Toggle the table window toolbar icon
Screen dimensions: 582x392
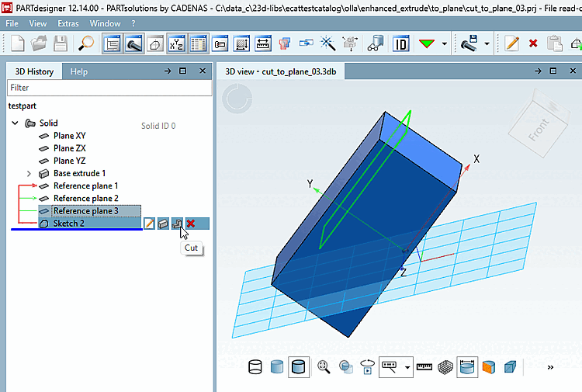(198, 43)
